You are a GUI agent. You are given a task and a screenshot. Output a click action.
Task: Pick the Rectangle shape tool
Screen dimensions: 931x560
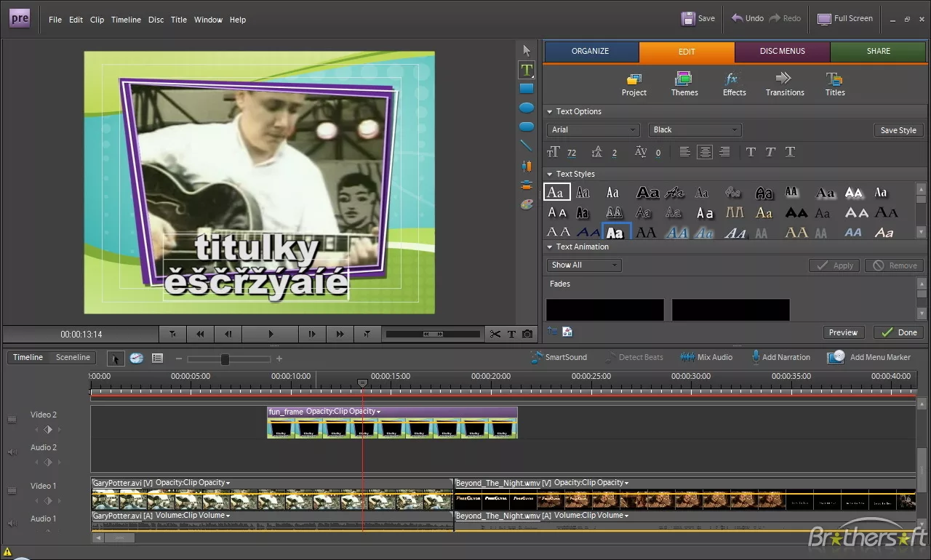527,89
